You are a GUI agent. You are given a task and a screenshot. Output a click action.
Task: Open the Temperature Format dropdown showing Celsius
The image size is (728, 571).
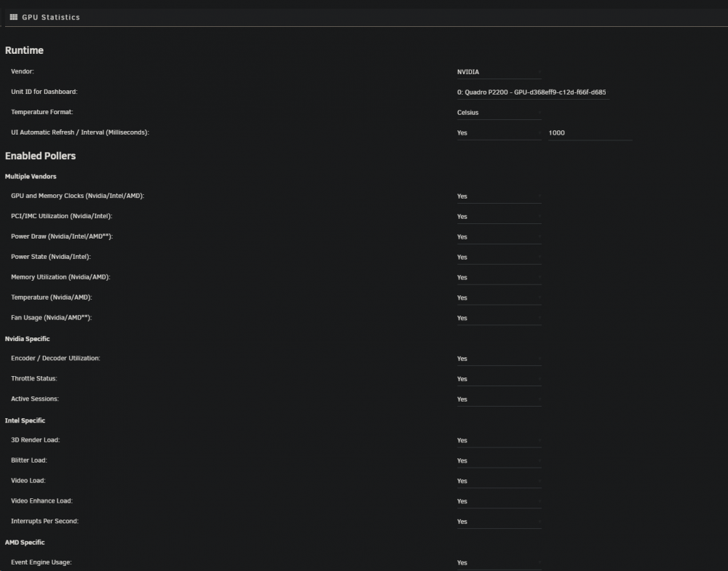coord(499,113)
